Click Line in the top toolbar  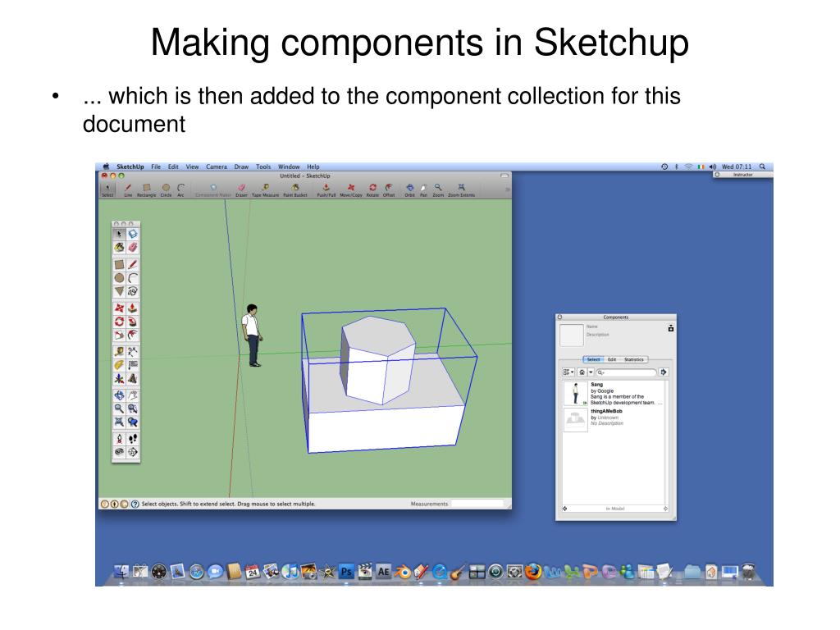point(128,189)
